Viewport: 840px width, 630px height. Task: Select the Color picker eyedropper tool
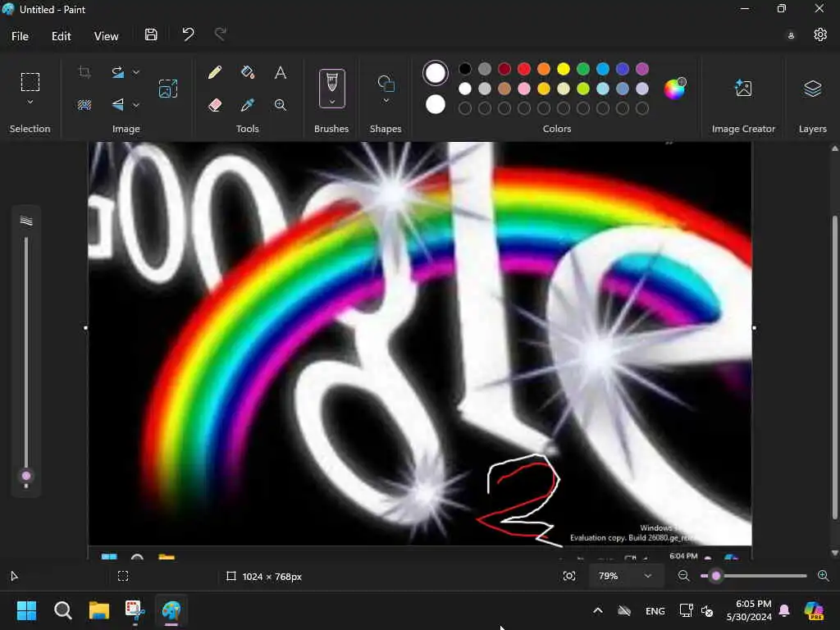(248, 105)
